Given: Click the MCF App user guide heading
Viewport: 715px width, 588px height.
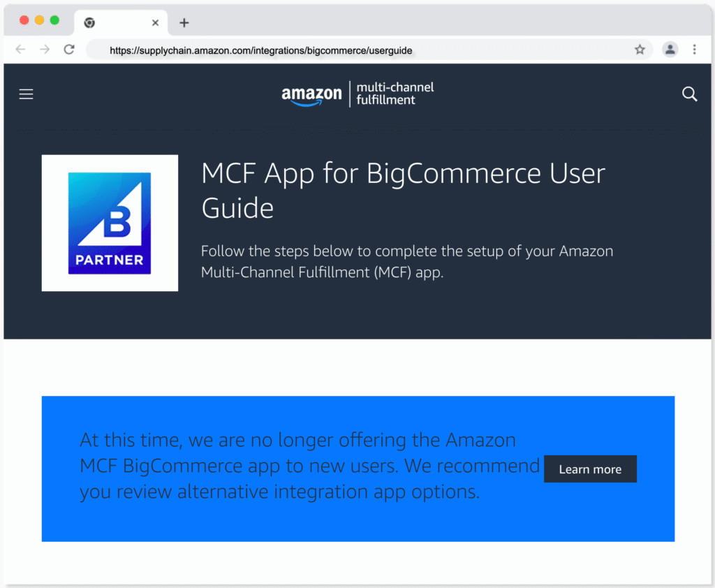Looking at the screenshot, I should (x=402, y=190).
